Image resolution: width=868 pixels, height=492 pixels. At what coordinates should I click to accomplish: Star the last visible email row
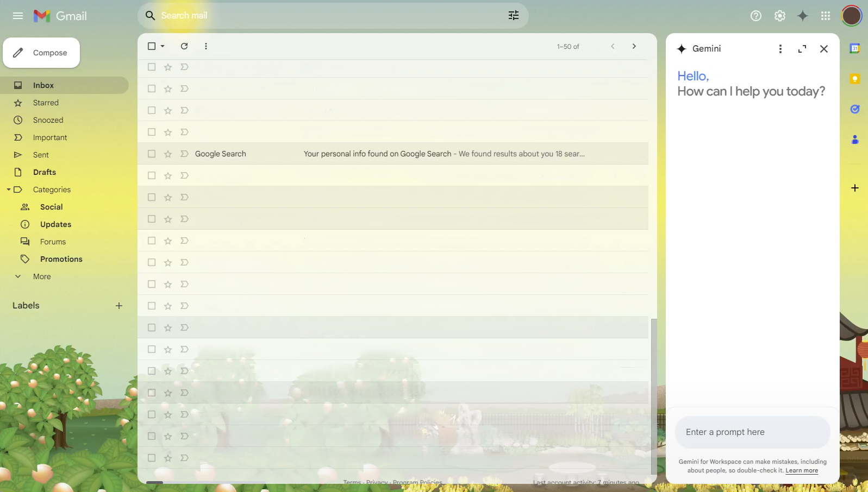tap(168, 458)
